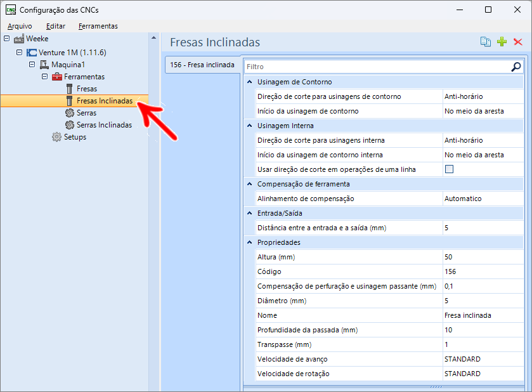Collapse the Ferramentas tree node
This screenshot has width=532, height=392.
pos(44,76)
